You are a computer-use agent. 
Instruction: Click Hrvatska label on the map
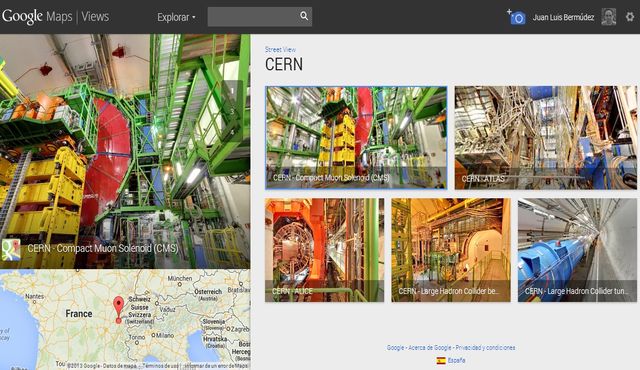(215, 339)
